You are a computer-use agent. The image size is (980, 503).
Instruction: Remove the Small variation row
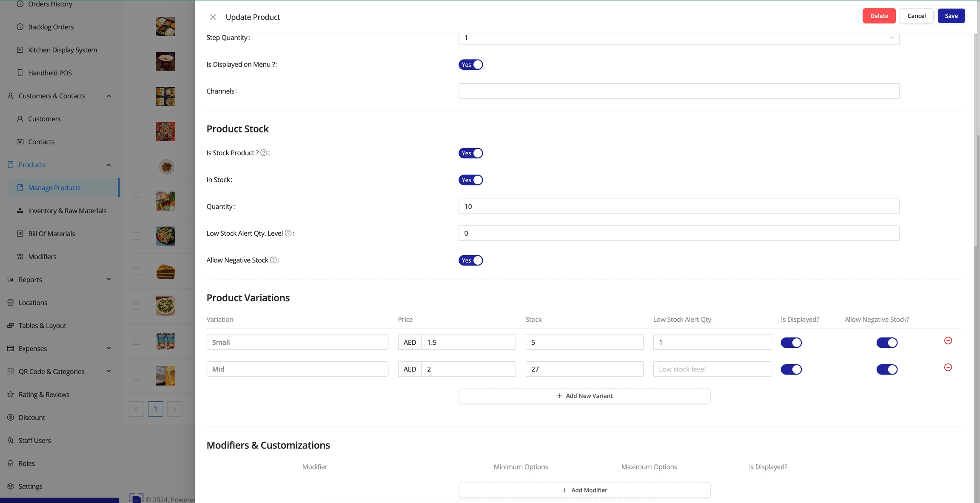pyautogui.click(x=948, y=340)
